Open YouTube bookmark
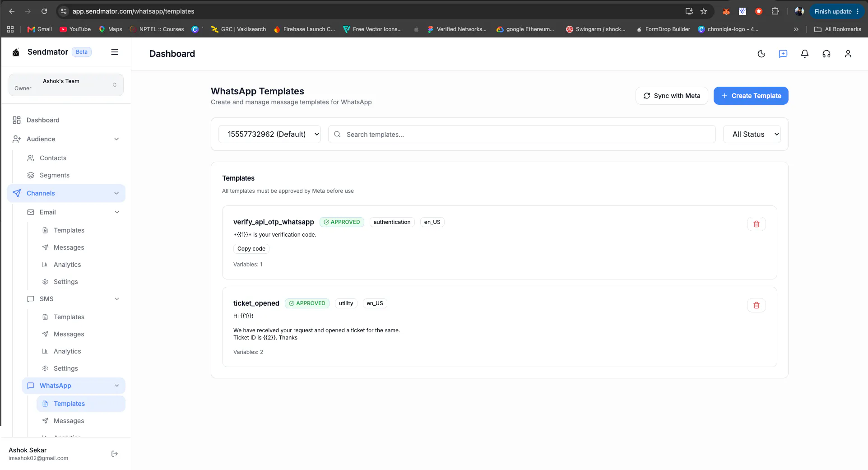The width and height of the screenshot is (868, 470). point(75,29)
